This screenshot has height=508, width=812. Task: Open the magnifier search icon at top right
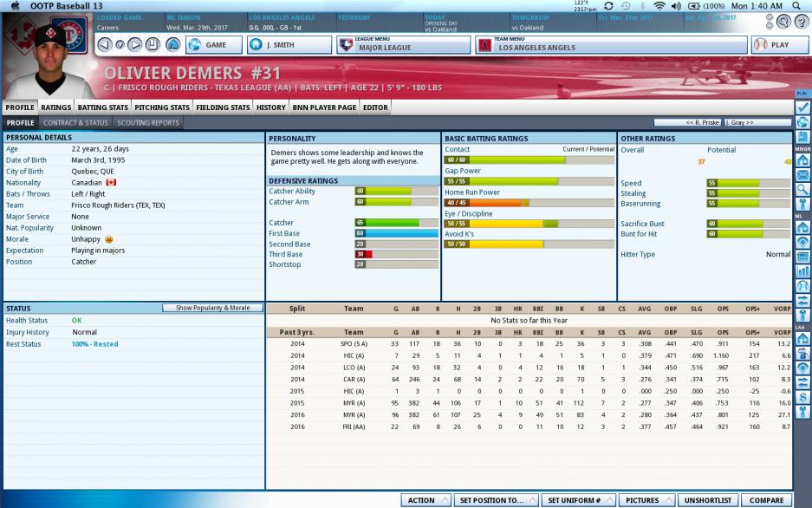783,21
